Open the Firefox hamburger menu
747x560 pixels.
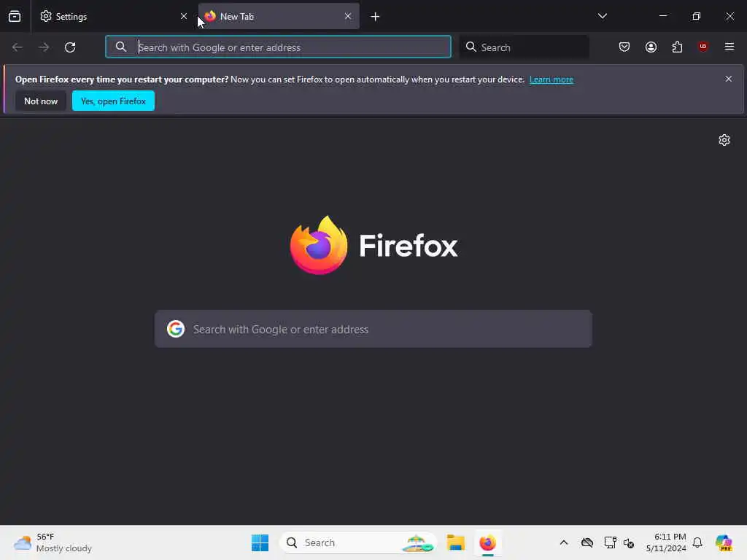click(x=729, y=47)
